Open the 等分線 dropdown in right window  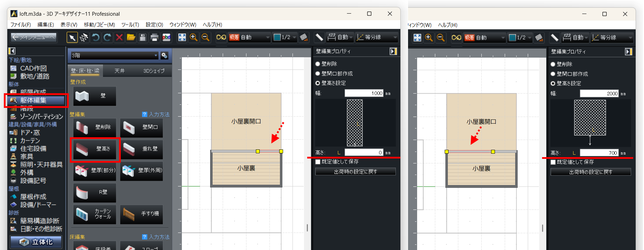click(630, 38)
